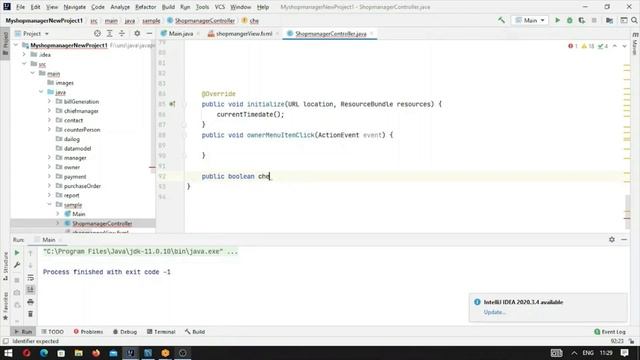Screen dimensions: 640x360
Task: Click the override gutter icon at initialize
Action: click(x=172, y=104)
